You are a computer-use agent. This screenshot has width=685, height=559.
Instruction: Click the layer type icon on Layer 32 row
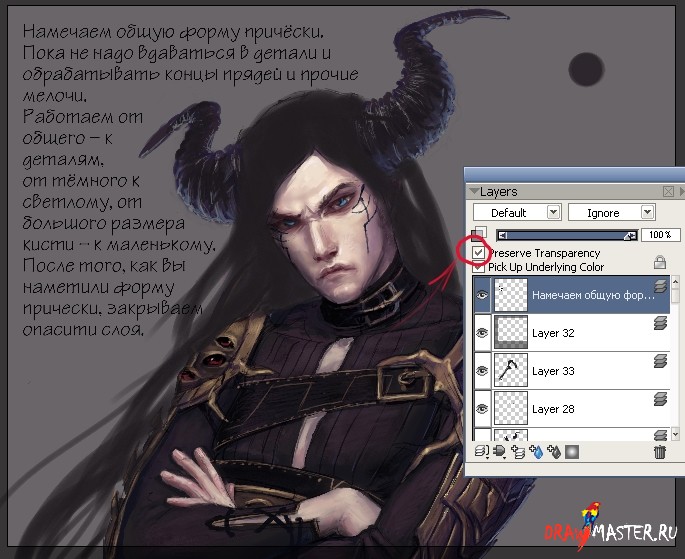click(x=660, y=324)
